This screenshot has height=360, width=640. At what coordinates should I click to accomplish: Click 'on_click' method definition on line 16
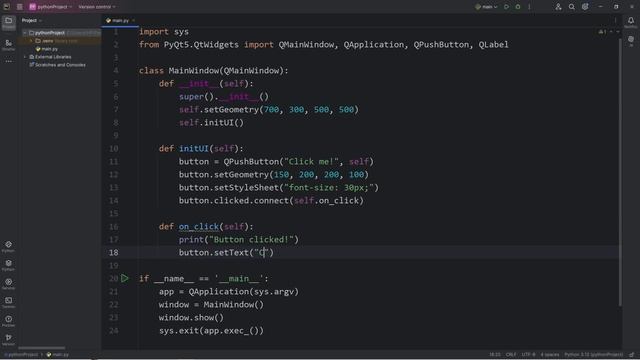(199, 227)
